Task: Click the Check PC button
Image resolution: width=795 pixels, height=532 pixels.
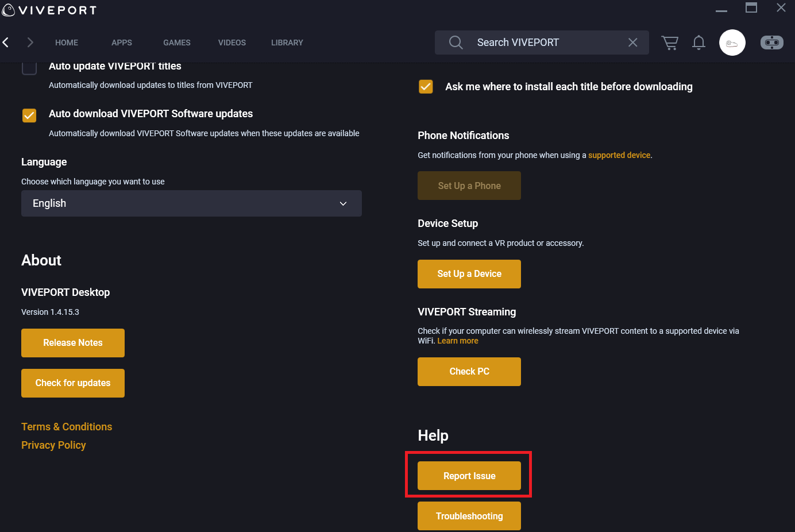Action: [469, 372]
